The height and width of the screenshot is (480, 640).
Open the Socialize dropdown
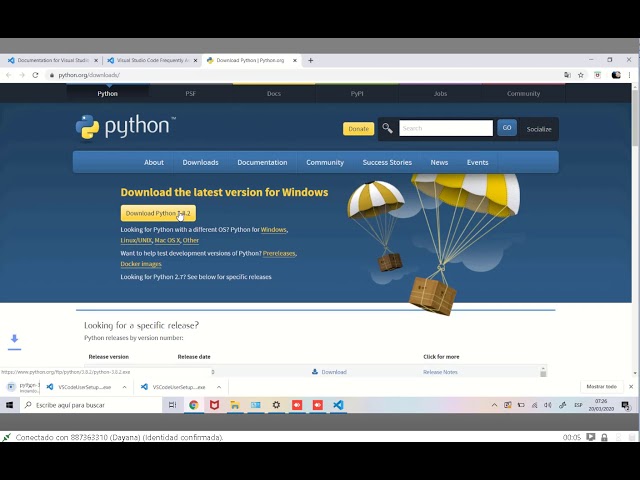(x=539, y=129)
